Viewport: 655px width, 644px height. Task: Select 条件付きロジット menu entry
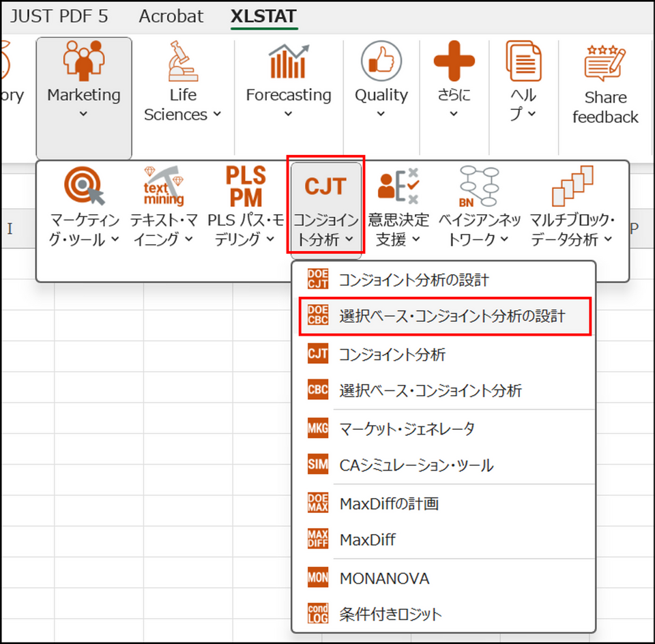(x=390, y=614)
